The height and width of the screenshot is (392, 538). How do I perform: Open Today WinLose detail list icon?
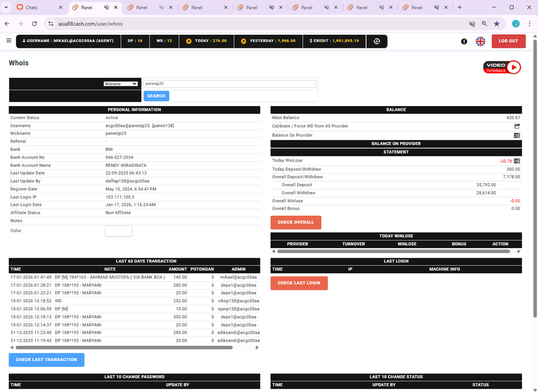click(x=517, y=161)
